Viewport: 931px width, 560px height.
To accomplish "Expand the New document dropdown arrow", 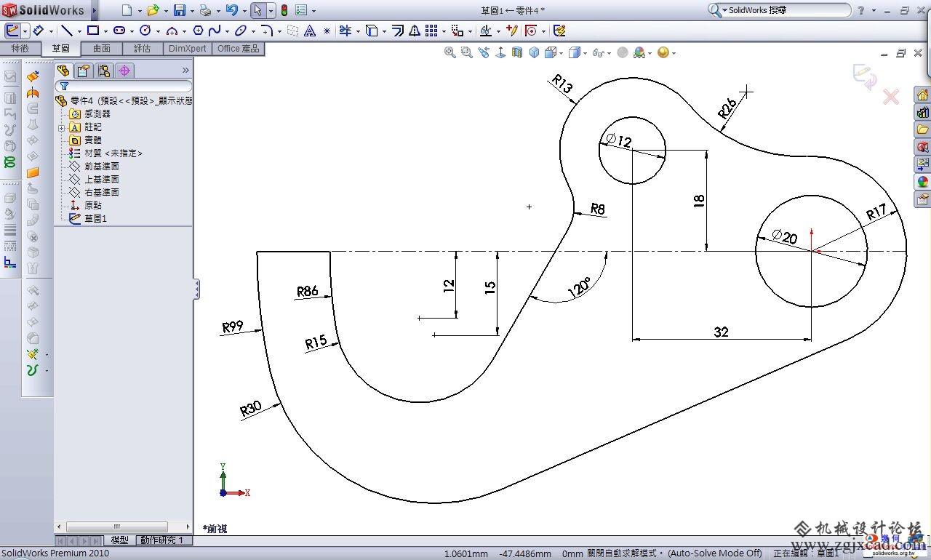I will tap(139, 11).
